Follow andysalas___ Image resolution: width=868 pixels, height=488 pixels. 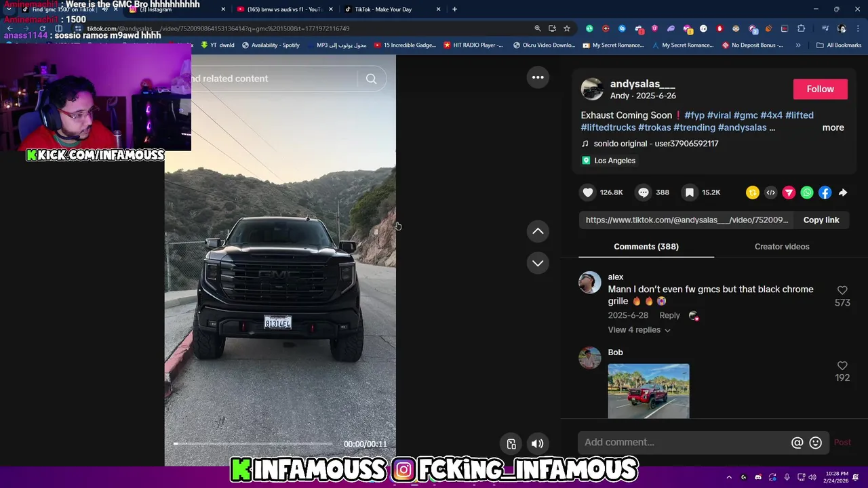coord(820,89)
